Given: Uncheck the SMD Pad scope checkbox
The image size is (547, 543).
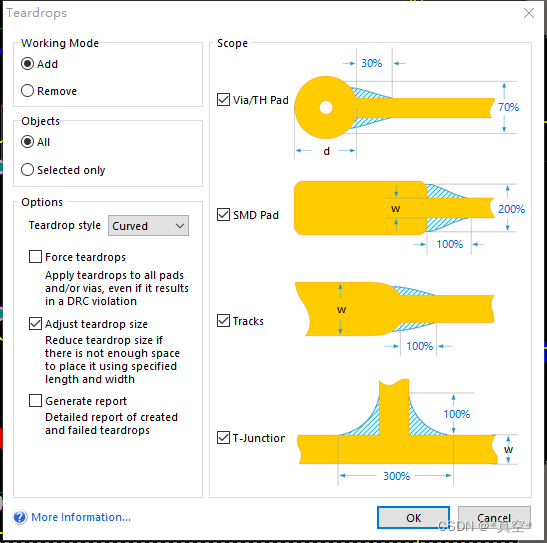Looking at the screenshot, I should (223, 214).
